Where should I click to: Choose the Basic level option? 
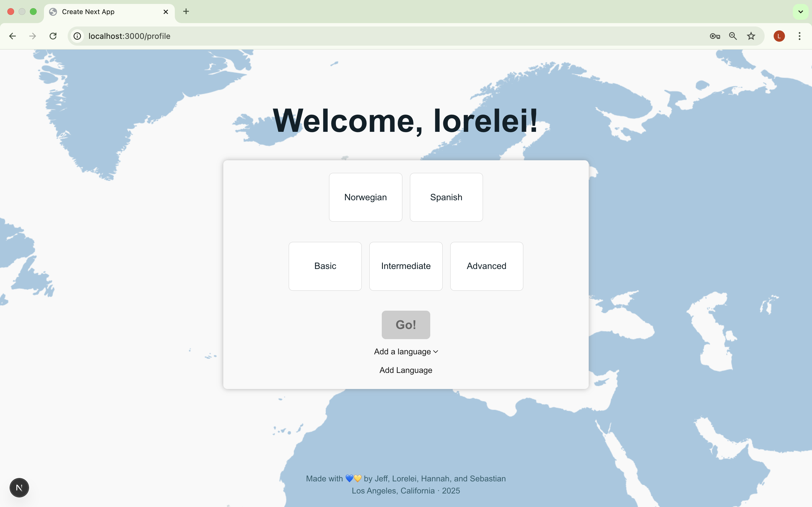point(325,266)
